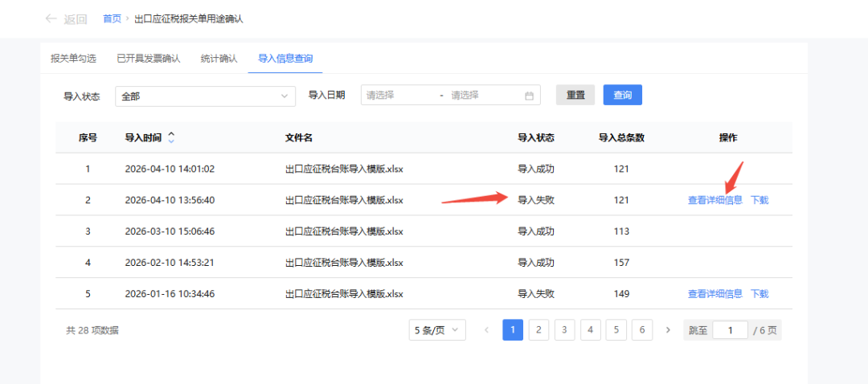Click the 首页 breadcrumb link
The image size is (868, 384).
point(112,18)
